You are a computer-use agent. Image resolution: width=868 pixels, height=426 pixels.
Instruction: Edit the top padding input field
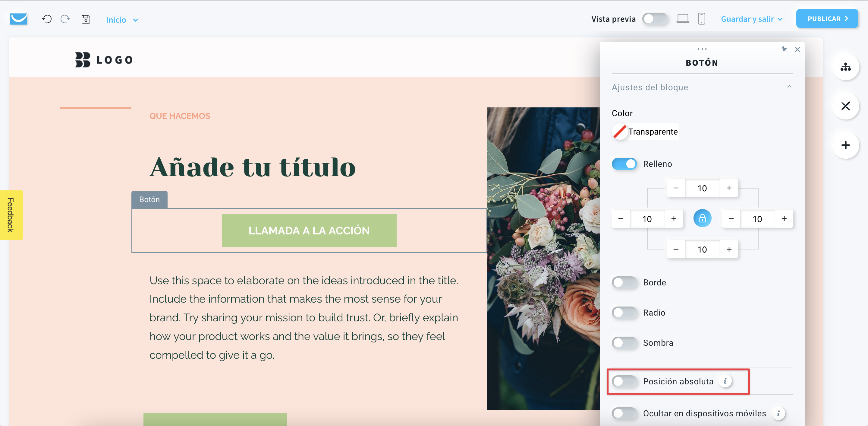[702, 188]
